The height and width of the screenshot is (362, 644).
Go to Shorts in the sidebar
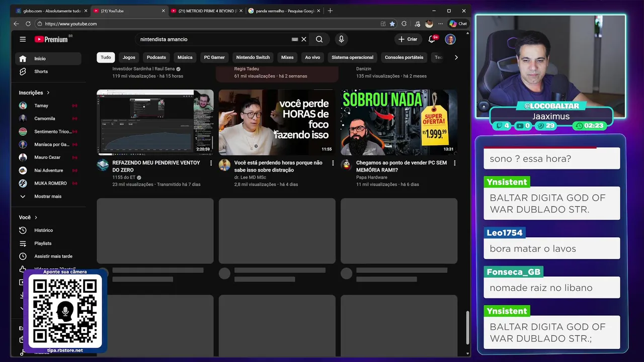coord(48,71)
